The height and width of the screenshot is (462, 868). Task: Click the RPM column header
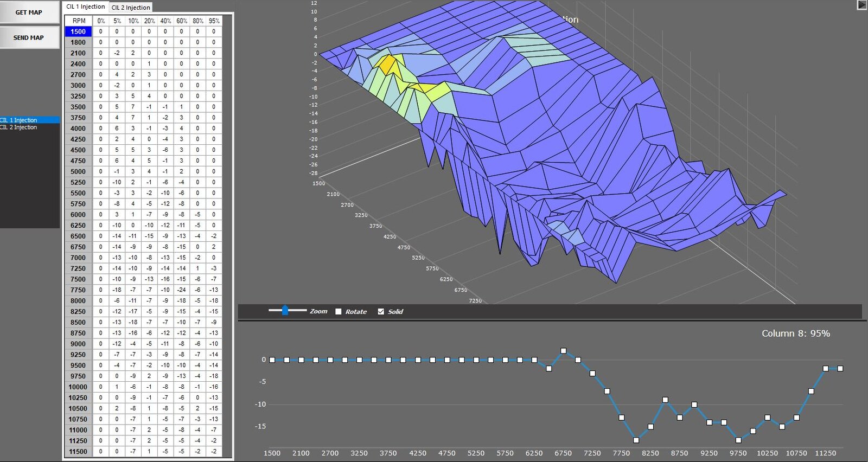pyautogui.click(x=79, y=21)
